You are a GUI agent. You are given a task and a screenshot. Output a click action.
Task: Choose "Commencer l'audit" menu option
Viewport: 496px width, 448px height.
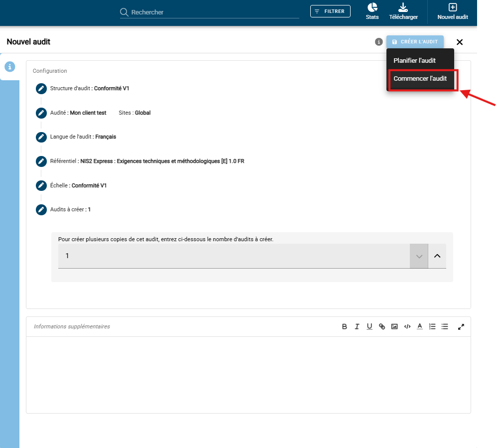tap(420, 79)
